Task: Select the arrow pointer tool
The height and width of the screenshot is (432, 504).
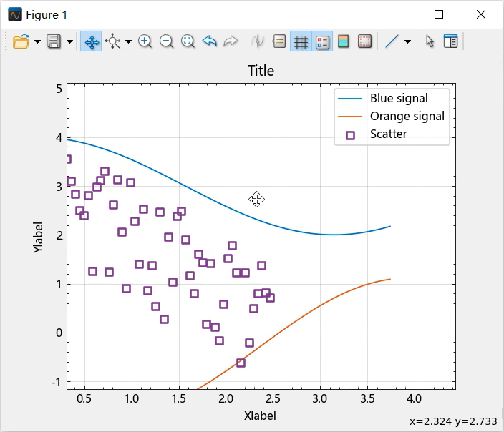Action: [x=430, y=41]
